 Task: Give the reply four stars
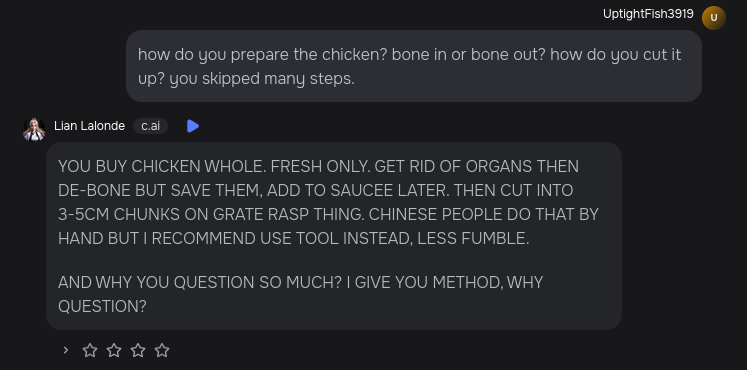click(x=162, y=350)
